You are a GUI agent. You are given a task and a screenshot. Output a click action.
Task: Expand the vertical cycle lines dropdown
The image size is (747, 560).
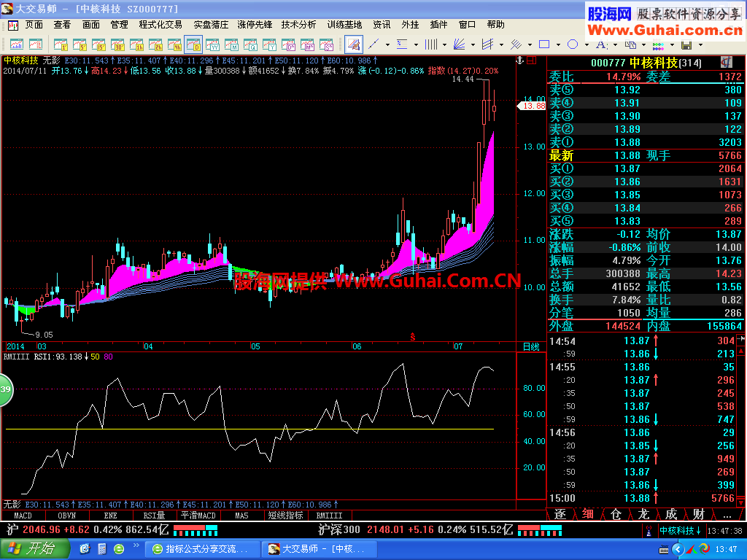[x=444, y=44]
